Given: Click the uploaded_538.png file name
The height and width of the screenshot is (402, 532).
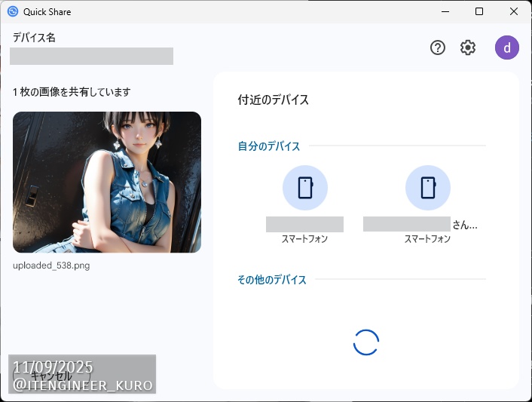Looking at the screenshot, I should click(51, 265).
